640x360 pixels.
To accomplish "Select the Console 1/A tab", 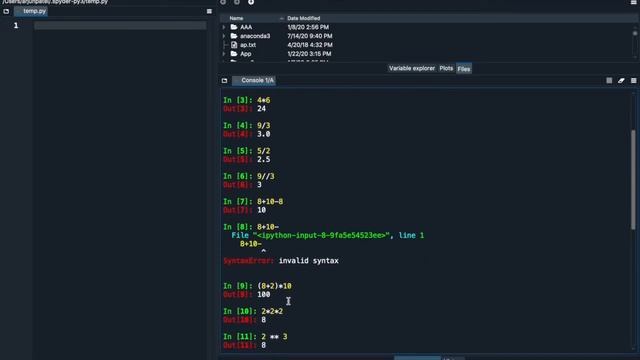I will tap(255, 80).
